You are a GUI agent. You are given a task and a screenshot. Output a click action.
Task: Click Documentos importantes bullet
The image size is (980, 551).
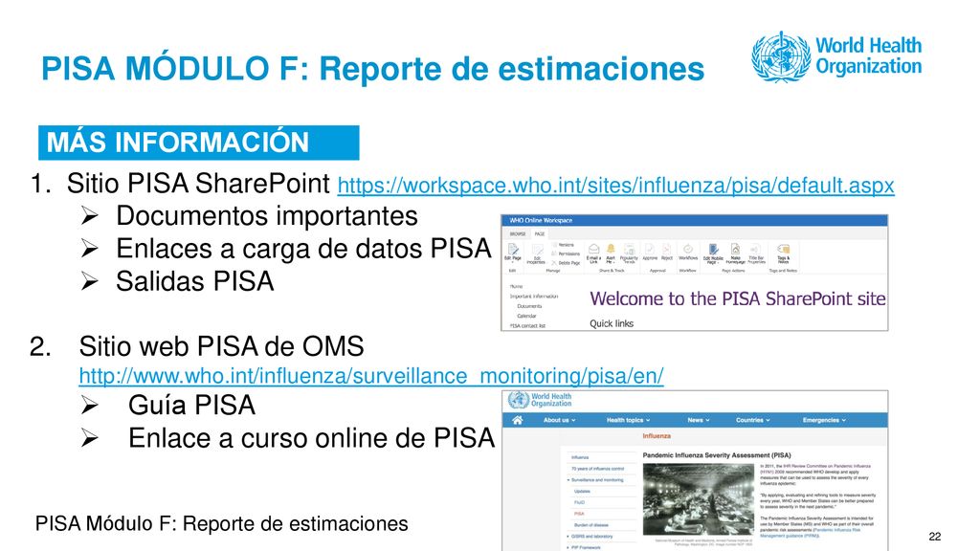click(267, 216)
